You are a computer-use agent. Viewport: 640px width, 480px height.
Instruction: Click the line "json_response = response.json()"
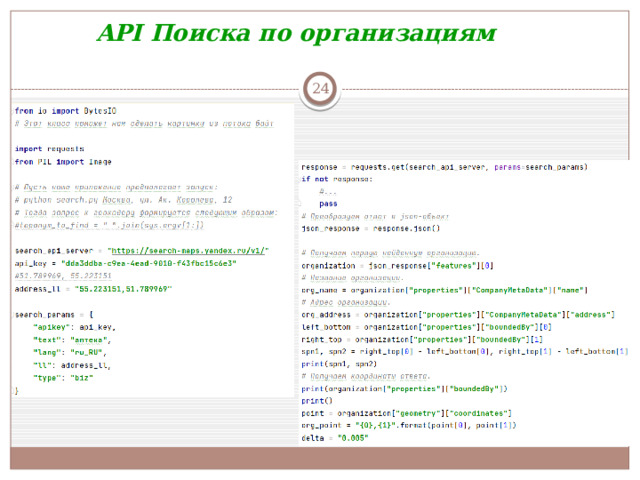click(x=371, y=229)
